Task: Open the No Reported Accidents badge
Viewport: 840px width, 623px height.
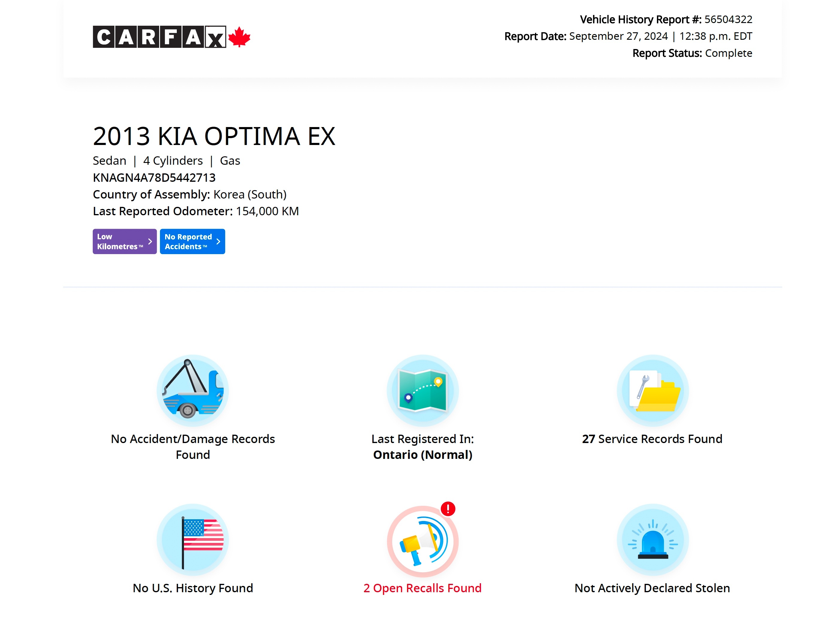Action: (192, 241)
